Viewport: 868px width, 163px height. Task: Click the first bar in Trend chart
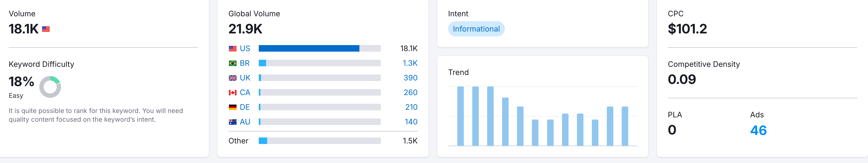pos(460,116)
